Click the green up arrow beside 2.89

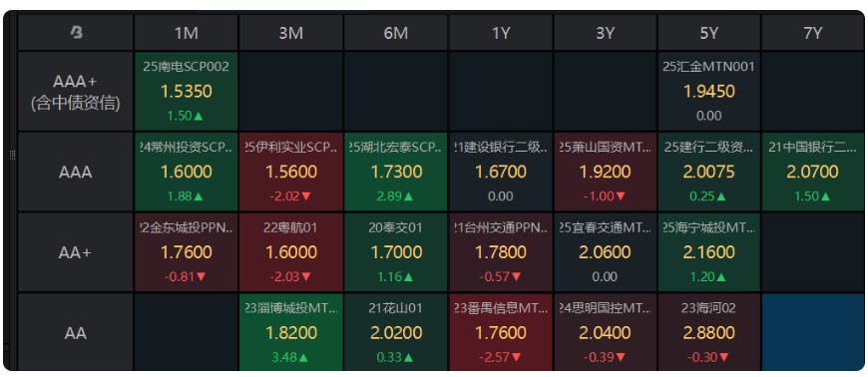coord(409,195)
